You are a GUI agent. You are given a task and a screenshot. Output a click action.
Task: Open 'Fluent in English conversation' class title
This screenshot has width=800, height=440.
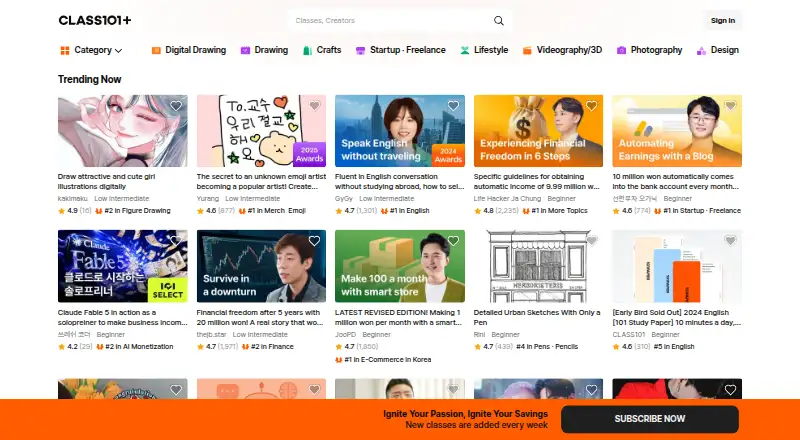pyautogui.click(x=399, y=182)
